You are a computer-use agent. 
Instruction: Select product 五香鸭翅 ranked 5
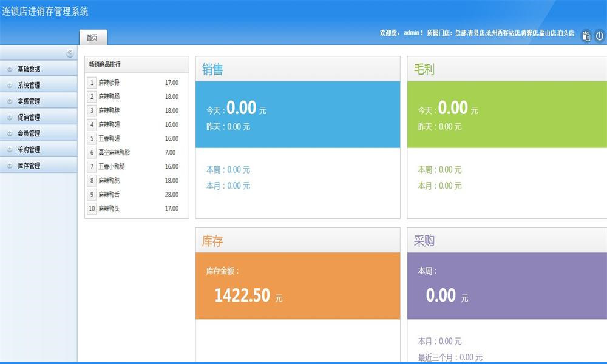tap(109, 138)
